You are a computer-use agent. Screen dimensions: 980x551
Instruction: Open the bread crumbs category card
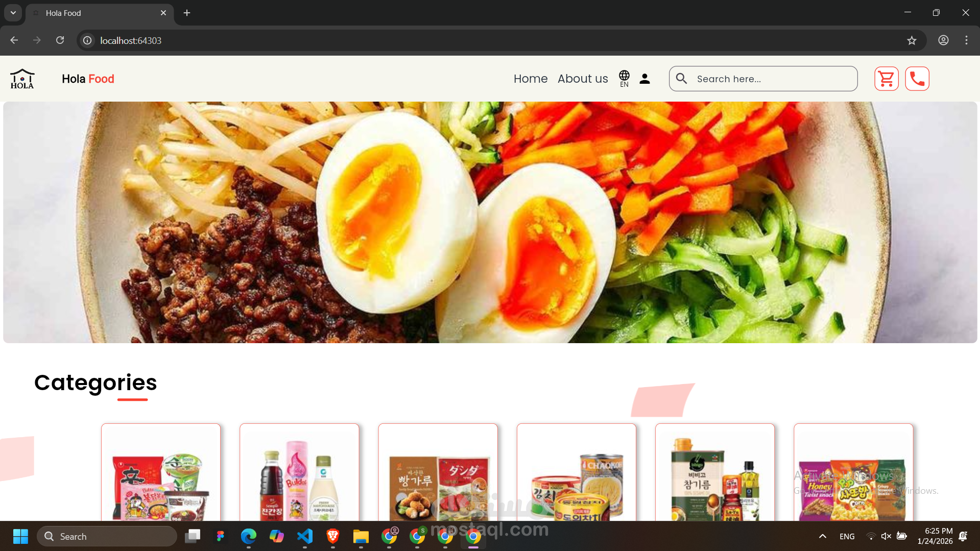(x=438, y=472)
